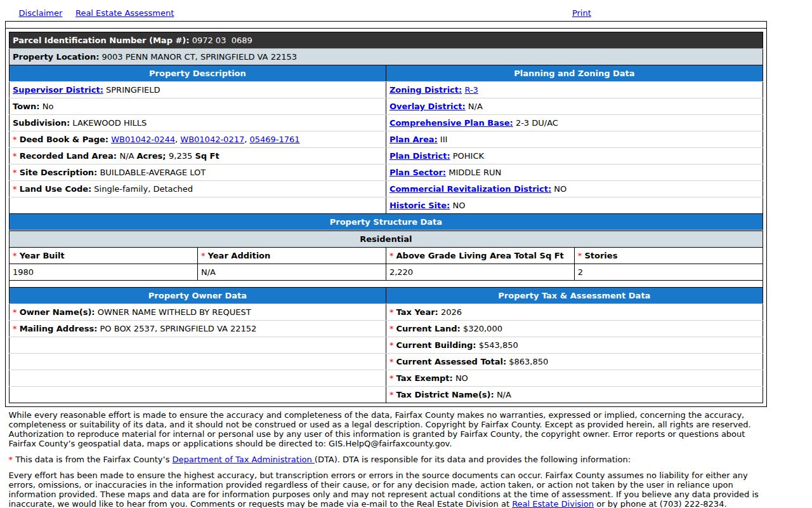Viewport: 812px width, 508px height.
Task: Select Land Use Code Single-family, Detached
Action: coord(143,189)
